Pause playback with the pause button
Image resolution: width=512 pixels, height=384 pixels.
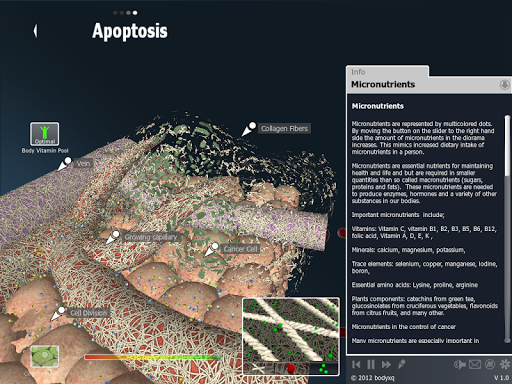pyautogui.click(x=371, y=364)
